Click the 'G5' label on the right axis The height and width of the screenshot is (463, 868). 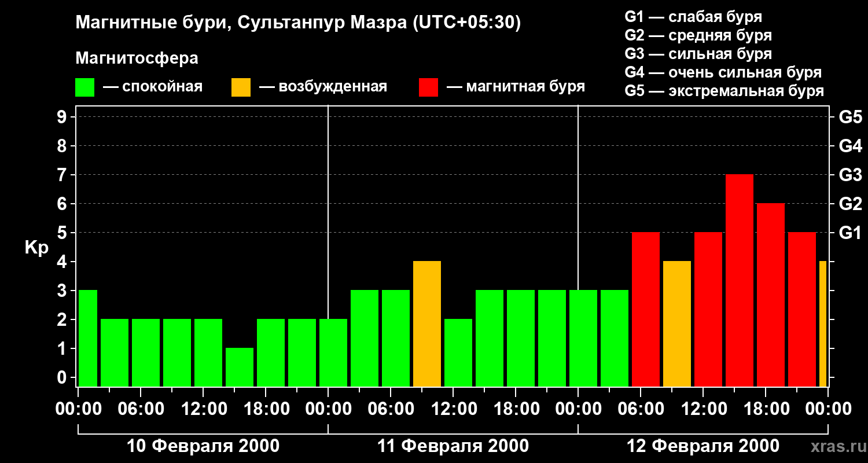click(850, 117)
